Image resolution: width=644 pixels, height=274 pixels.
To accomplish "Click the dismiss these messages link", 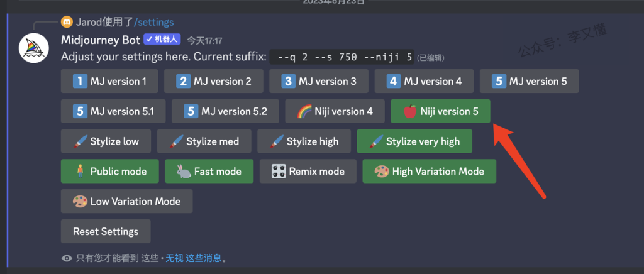I will point(204,258).
